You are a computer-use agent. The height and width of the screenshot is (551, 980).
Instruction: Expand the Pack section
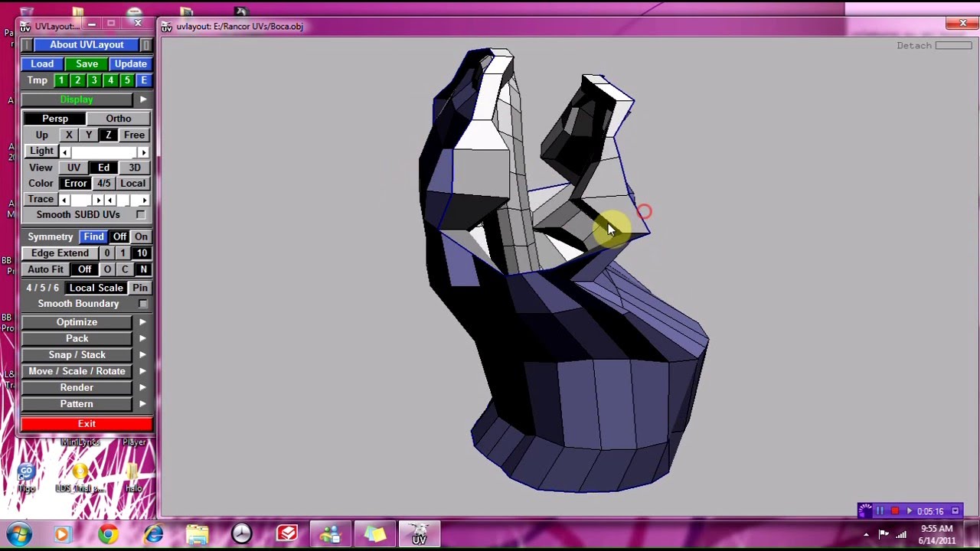(77, 338)
